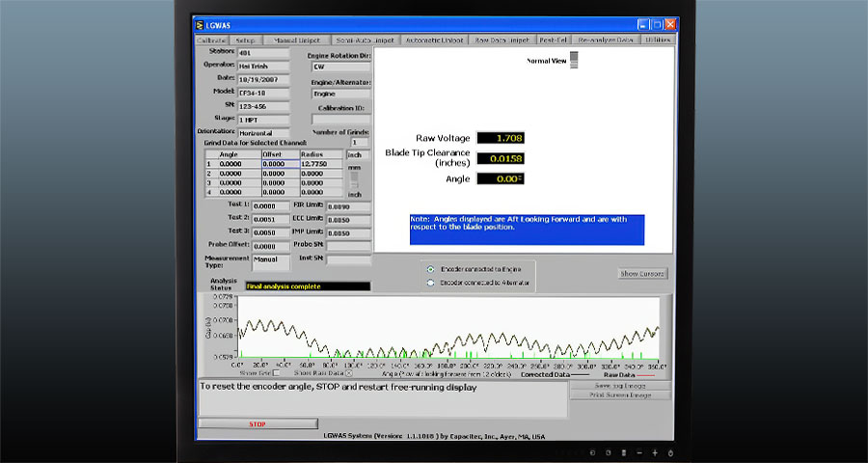
Task: Open the Utilities tab
Action: click(x=659, y=41)
